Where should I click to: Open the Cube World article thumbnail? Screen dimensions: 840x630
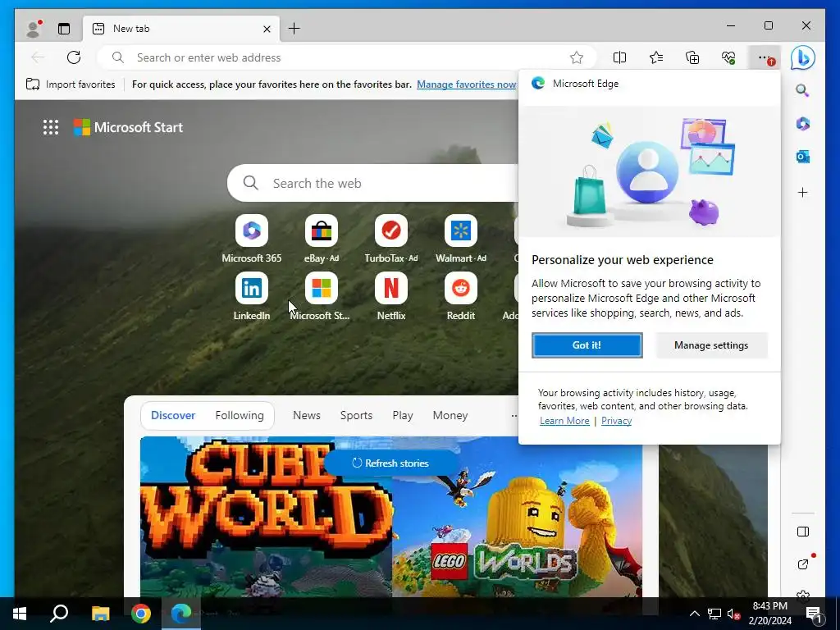point(266,517)
